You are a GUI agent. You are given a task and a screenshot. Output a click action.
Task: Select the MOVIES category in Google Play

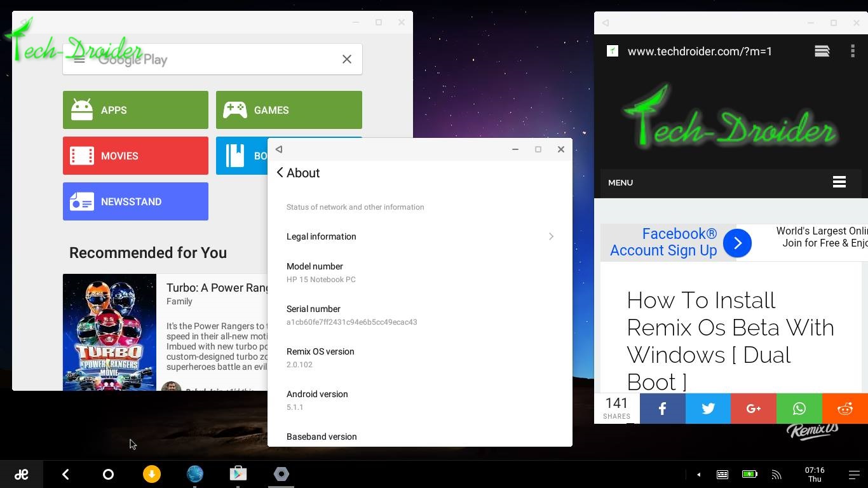click(x=135, y=156)
